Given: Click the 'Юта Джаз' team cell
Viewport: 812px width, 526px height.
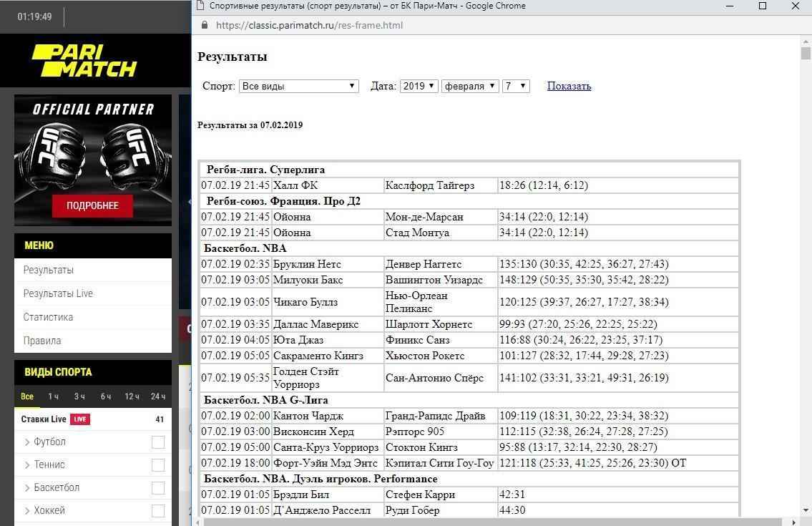Looking at the screenshot, I should pyautogui.click(x=327, y=340).
